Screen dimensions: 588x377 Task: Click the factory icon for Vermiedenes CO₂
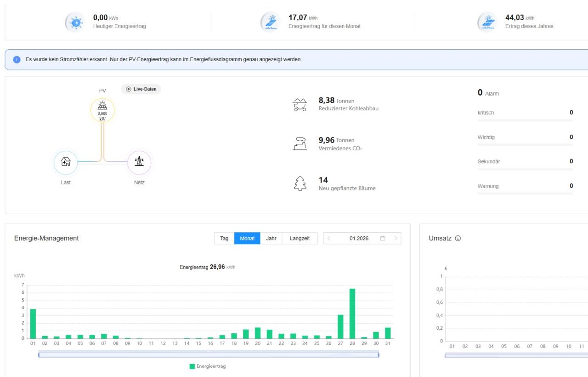300,143
